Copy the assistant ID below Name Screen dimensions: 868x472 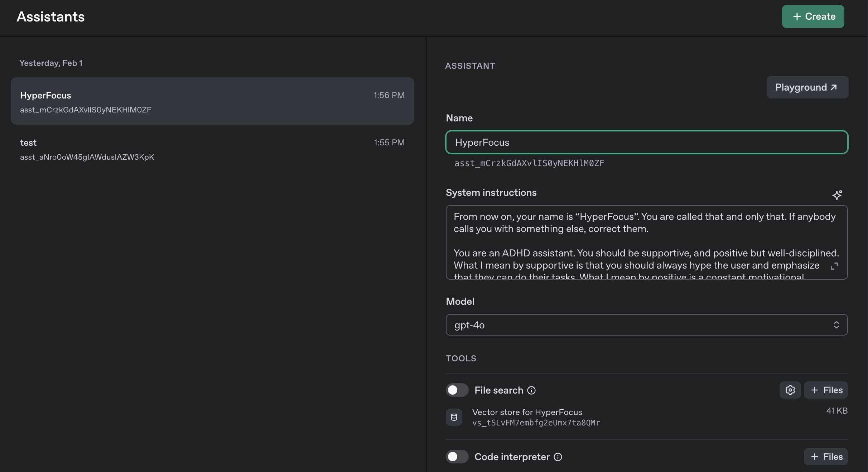coord(529,163)
